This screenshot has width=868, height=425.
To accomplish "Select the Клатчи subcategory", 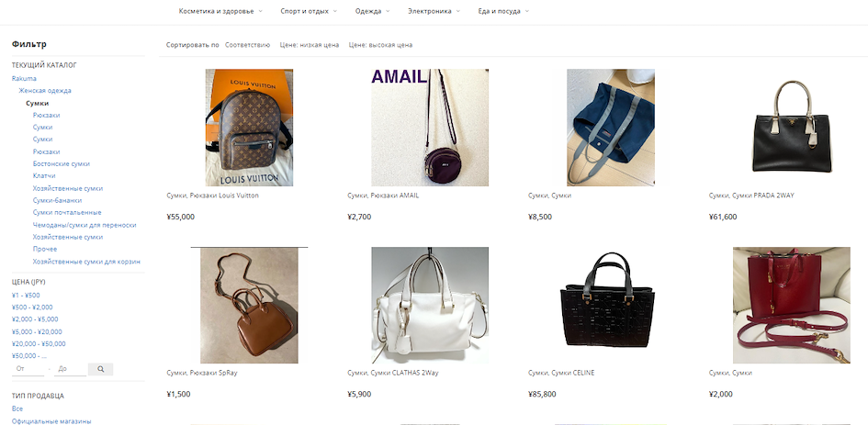I will click(44, 175).
